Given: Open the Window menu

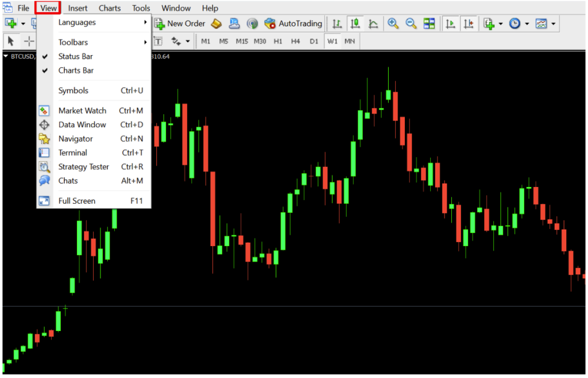Looking at the screenshot, I should (x=176, y=8).
